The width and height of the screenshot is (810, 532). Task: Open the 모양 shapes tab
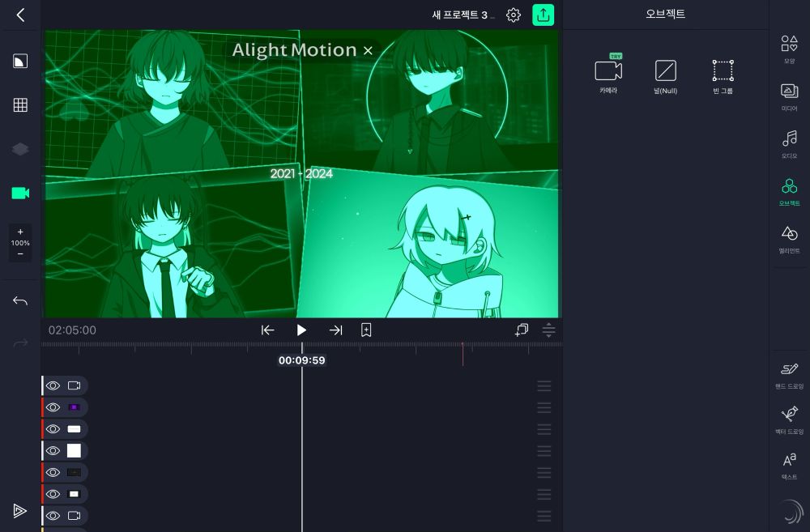tap(789, 49)
